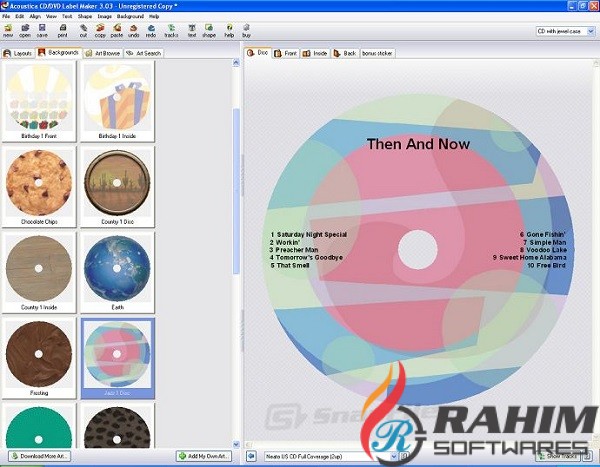Choose the leopard print background thumbnail
The image size is (600, 467).
(x=117, y=426)
